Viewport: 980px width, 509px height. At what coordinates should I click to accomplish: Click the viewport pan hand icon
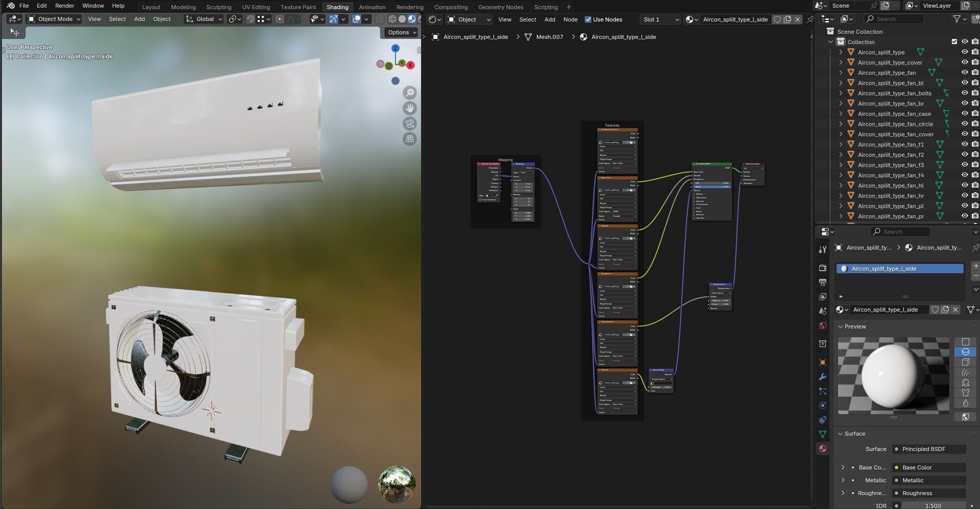click(x=410, y=108)
